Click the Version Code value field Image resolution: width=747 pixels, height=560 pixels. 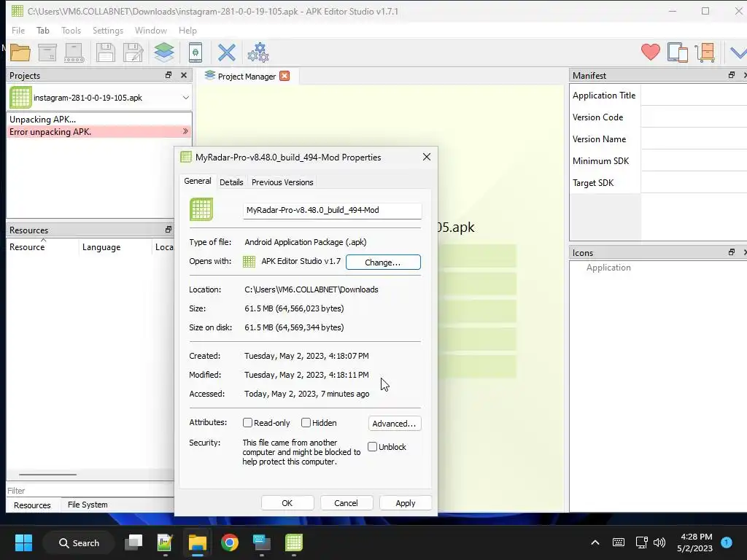694,117
